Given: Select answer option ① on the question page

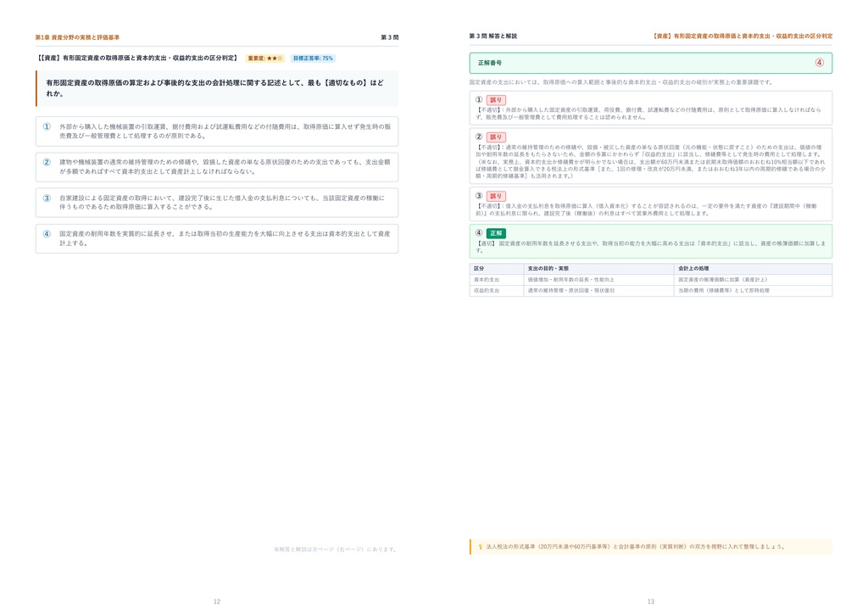Looking at the screenshot, I should coord(217,131).
